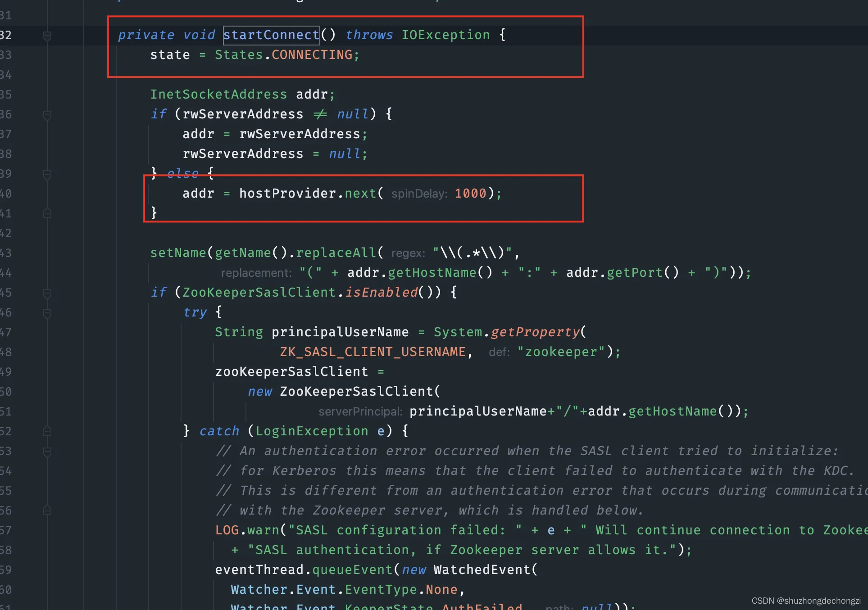Click the LOG.warn call
868x610 pixels.
(x=247, y=530)
